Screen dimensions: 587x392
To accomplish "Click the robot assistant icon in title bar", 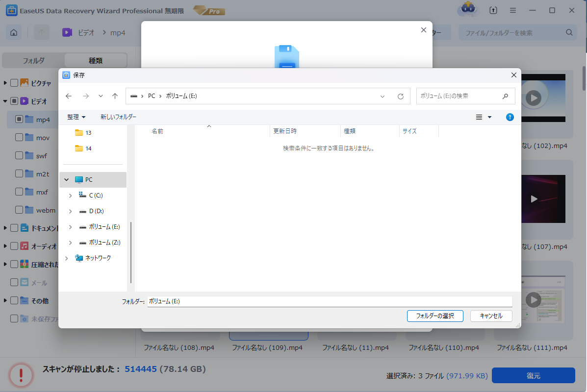I will click(x=467, y=10).
